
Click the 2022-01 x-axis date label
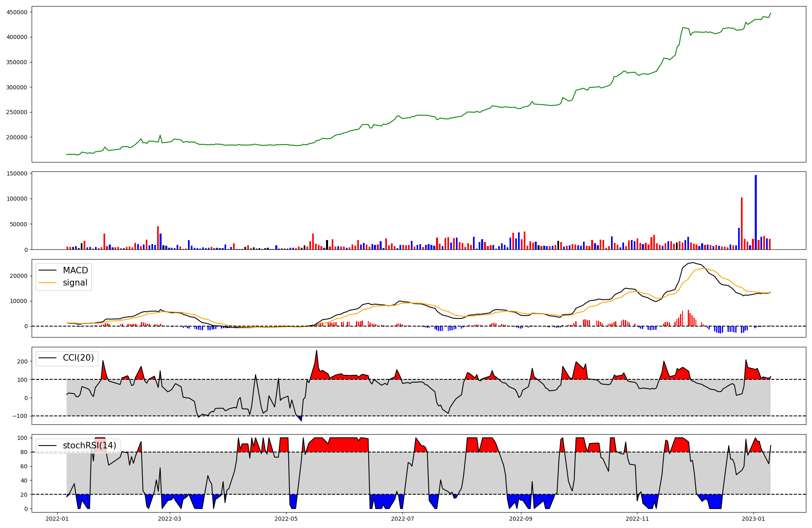click(57, 519)
